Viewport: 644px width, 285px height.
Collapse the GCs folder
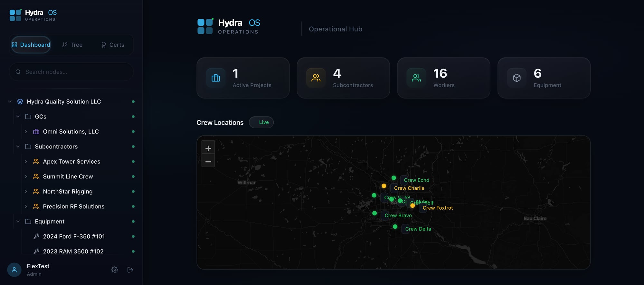click(x=18, y=117)
